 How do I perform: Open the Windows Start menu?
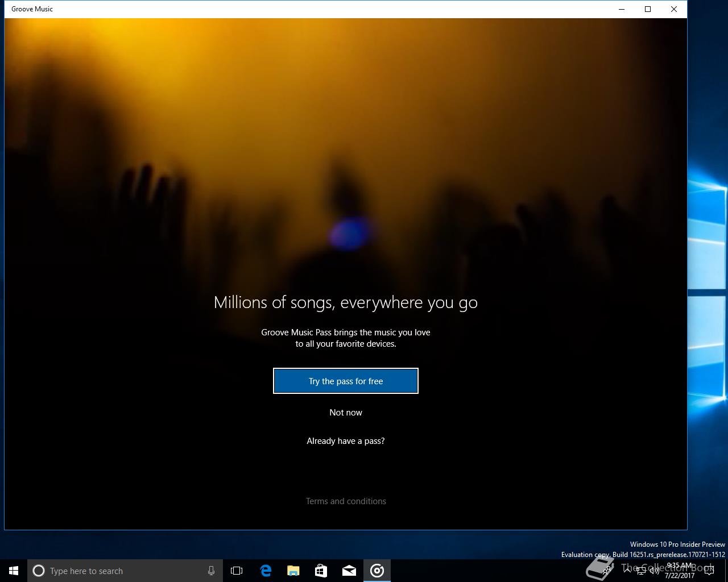(14, 571)
